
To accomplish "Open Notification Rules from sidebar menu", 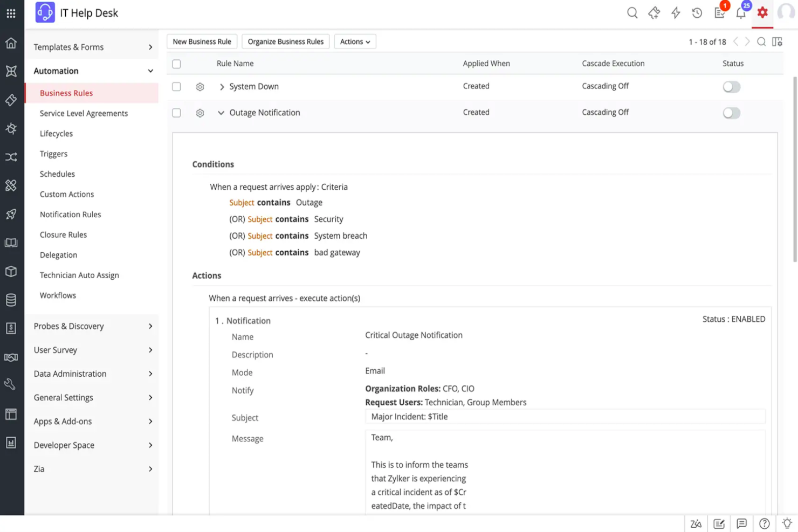I will pos(70,214).
